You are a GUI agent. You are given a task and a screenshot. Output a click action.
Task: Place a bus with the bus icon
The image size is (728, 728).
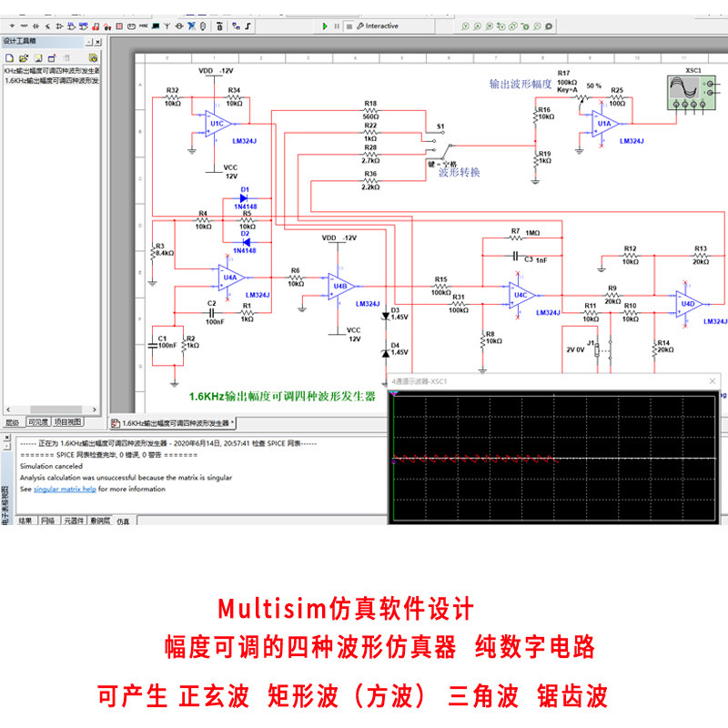click(248, 26)
